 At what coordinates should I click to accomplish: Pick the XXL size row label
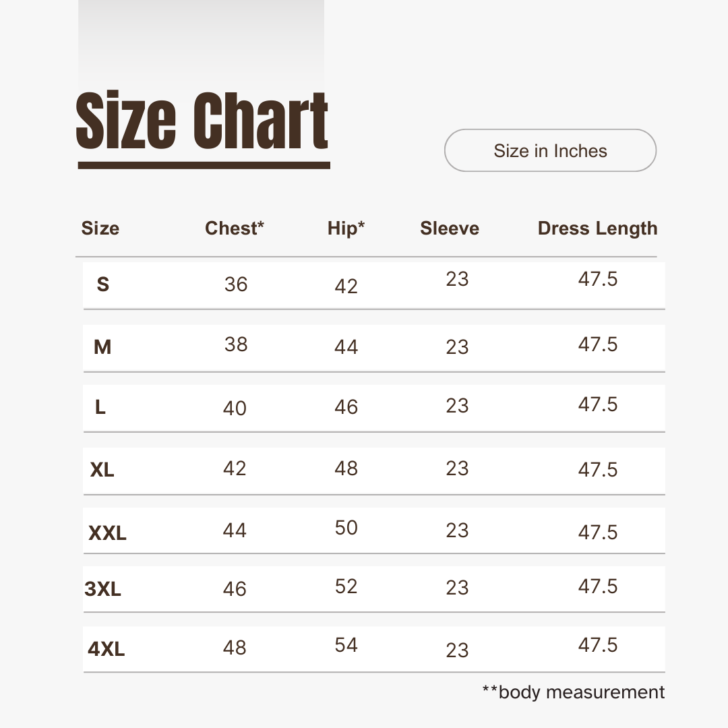tap(107, 533)
